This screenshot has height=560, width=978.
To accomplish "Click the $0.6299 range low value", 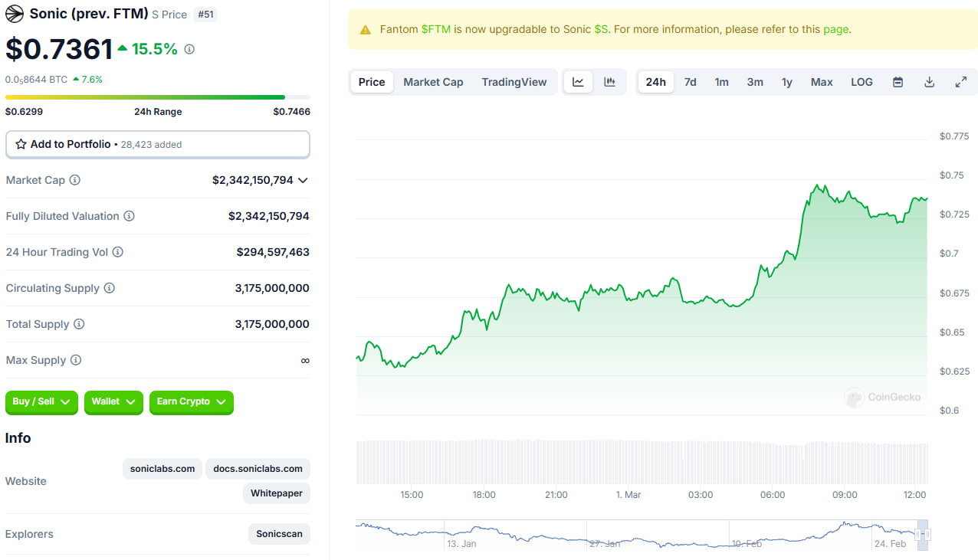I will click(x=24, y=112).
